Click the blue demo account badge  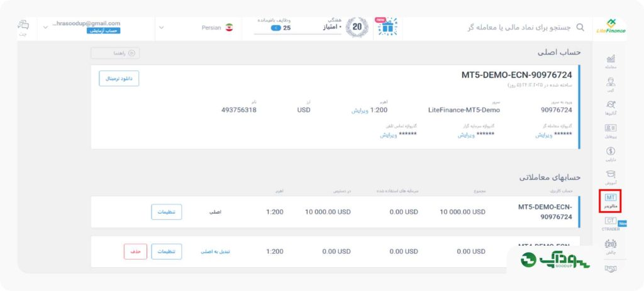click(104, 31)
